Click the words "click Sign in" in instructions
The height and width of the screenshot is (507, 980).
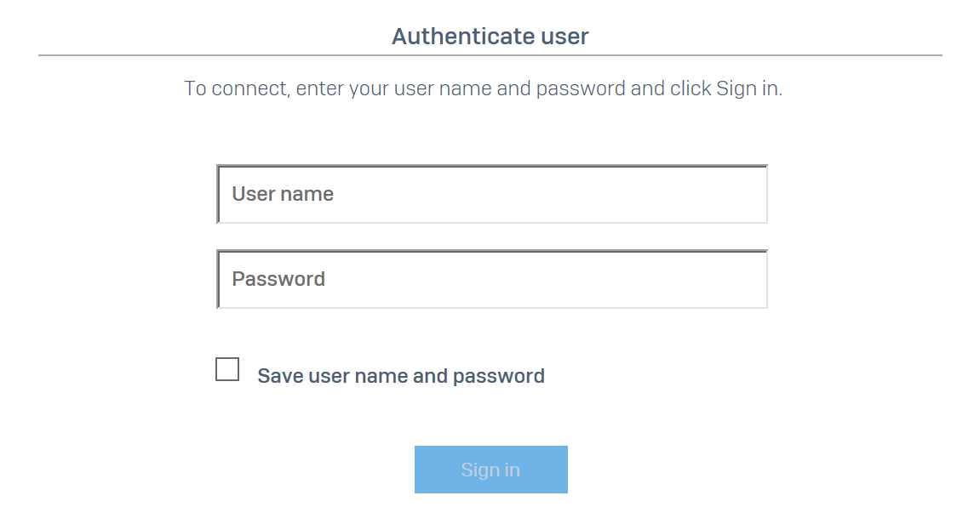point(725,88)
